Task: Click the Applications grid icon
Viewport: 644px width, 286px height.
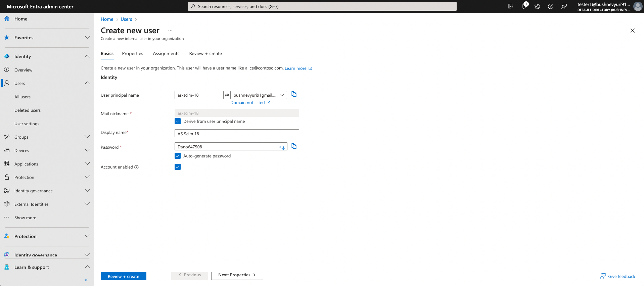Action: point(7,163)
